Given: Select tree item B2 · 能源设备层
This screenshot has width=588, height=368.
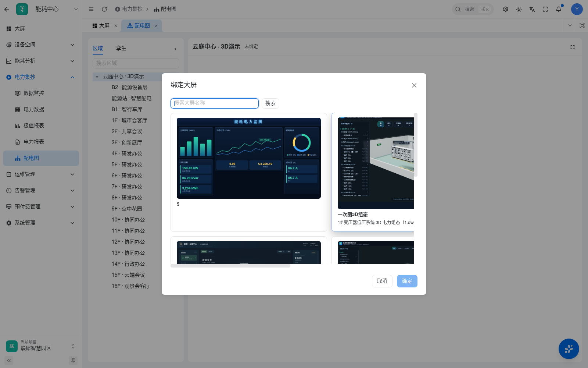Looking at the screenshot, I should tap(129, 87).
